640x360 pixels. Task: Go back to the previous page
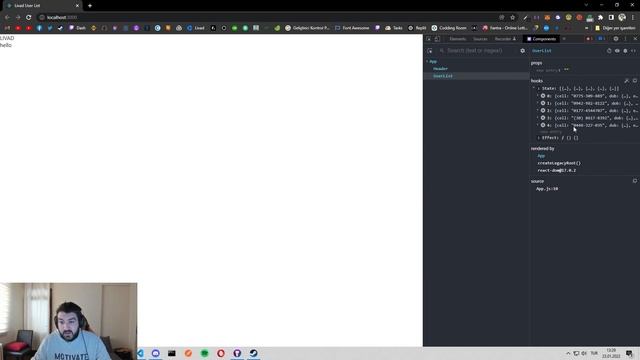pyautogui.click(x=7, y=17)
